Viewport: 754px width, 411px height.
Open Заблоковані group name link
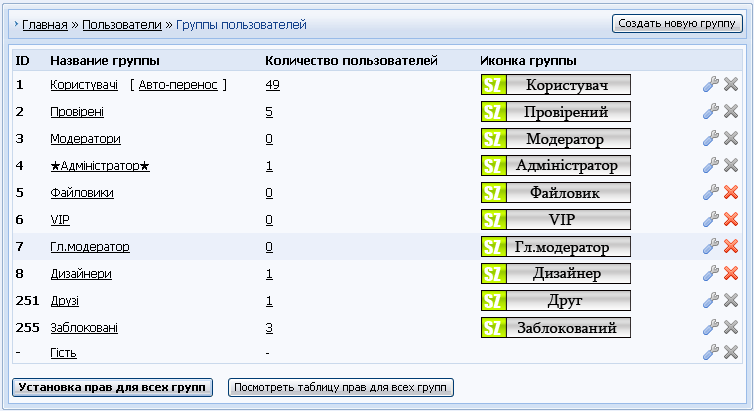pyautogui.click(x=84, y=327)
